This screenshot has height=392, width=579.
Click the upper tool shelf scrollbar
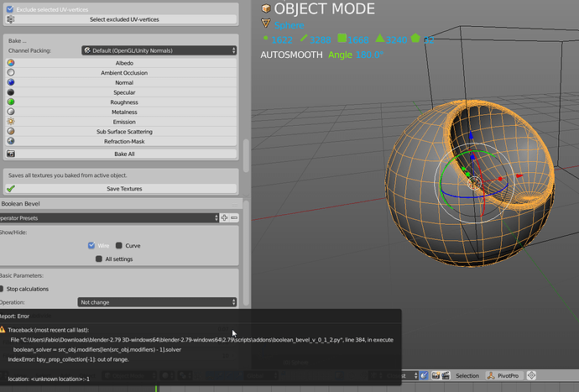246,155
